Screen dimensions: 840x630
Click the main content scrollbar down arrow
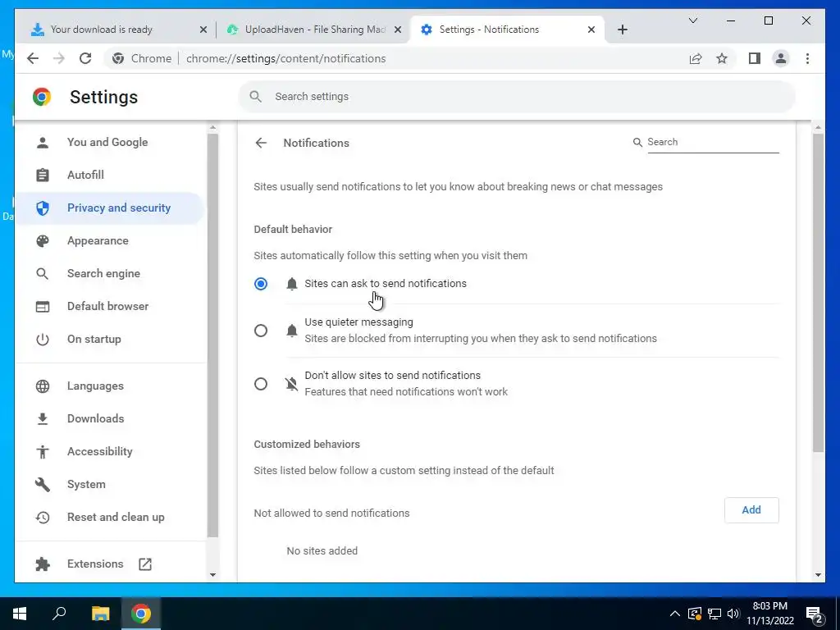pyautogui.click(x=818, y=575)
